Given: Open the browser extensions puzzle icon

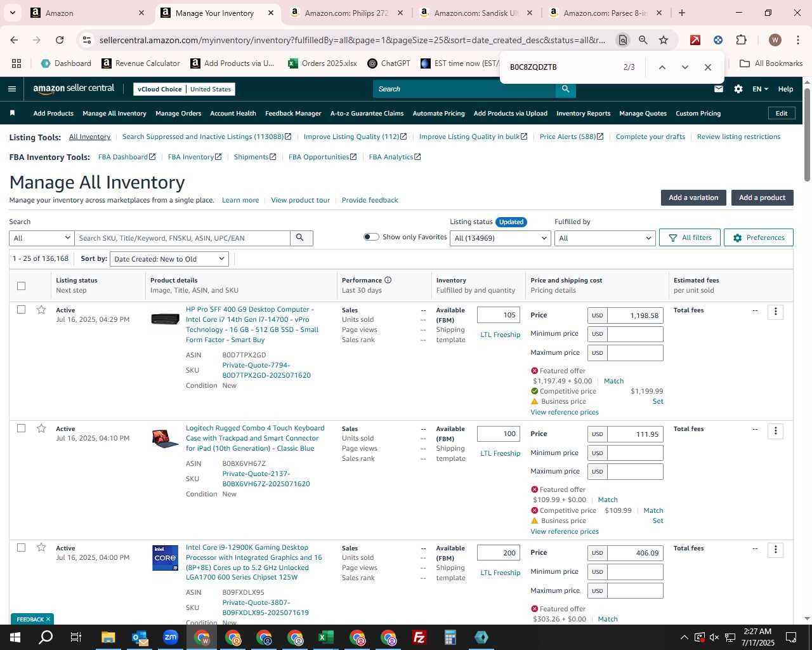Looking at the screenshot, I should pos(741,40).
